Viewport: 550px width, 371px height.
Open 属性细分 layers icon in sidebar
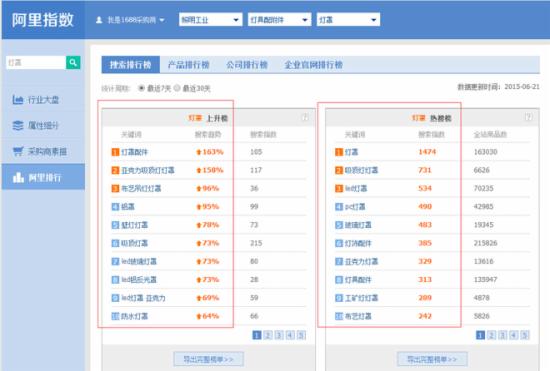18,126
